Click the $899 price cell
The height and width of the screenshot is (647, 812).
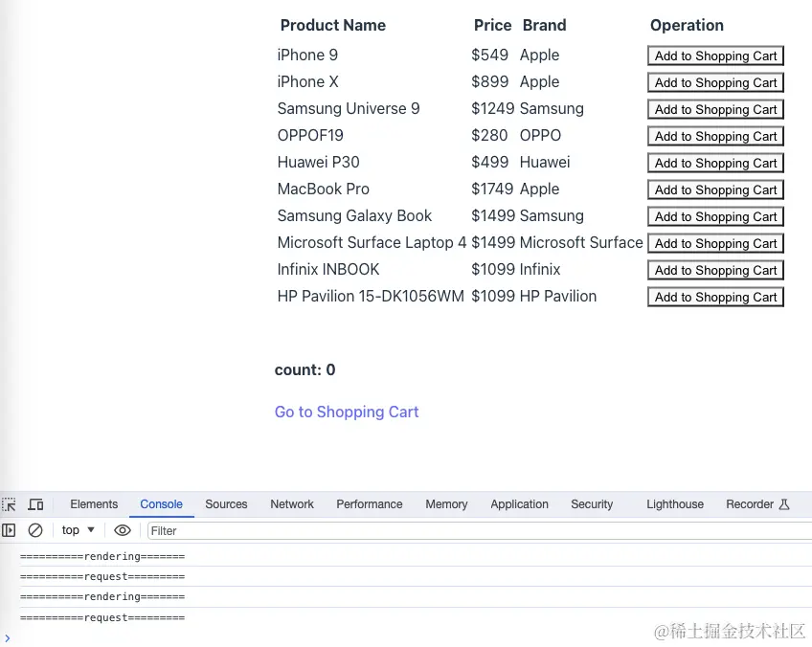tap(490, 81)
